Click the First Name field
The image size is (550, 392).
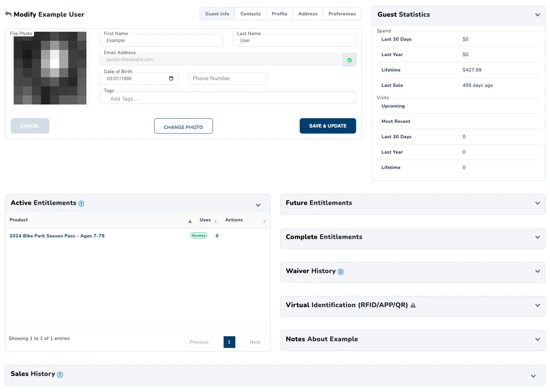(x=161, y=40)
